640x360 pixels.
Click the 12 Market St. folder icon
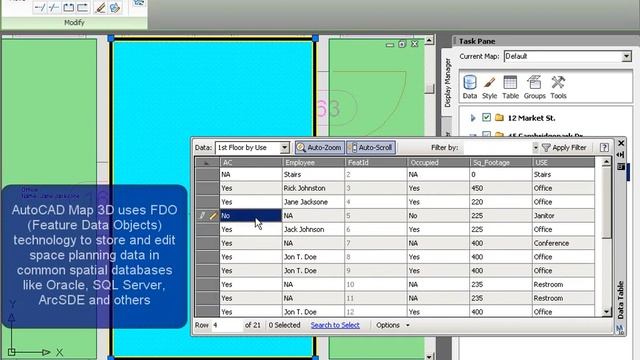click(499, 118)
